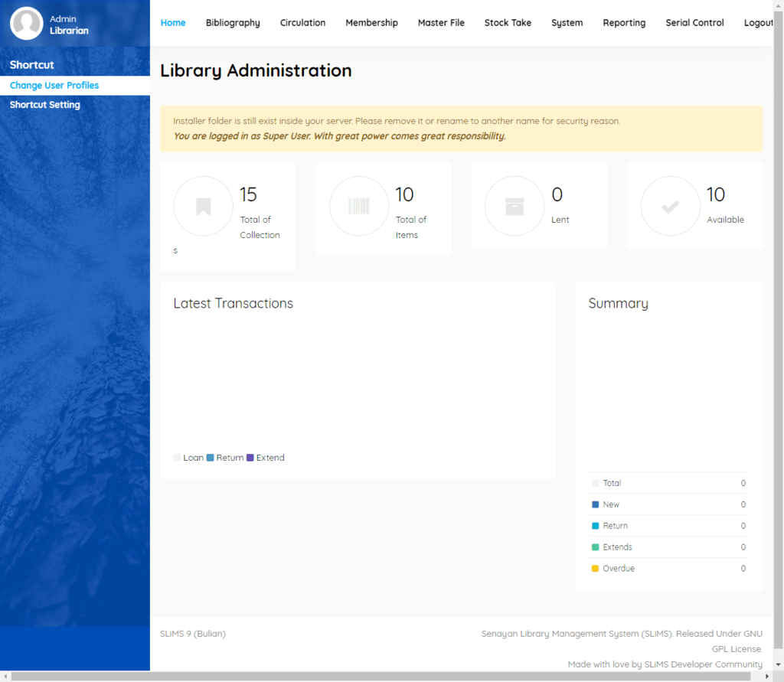This screenshot has width=784, height=682.
Task: Click the bookmark Total of Collections icon
Action: tap(203, 206)
